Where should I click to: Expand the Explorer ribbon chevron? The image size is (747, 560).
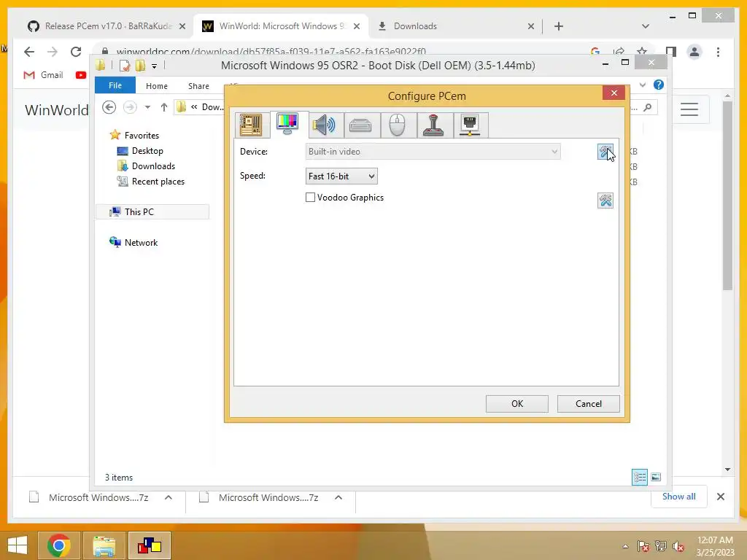tap(643, 85)
